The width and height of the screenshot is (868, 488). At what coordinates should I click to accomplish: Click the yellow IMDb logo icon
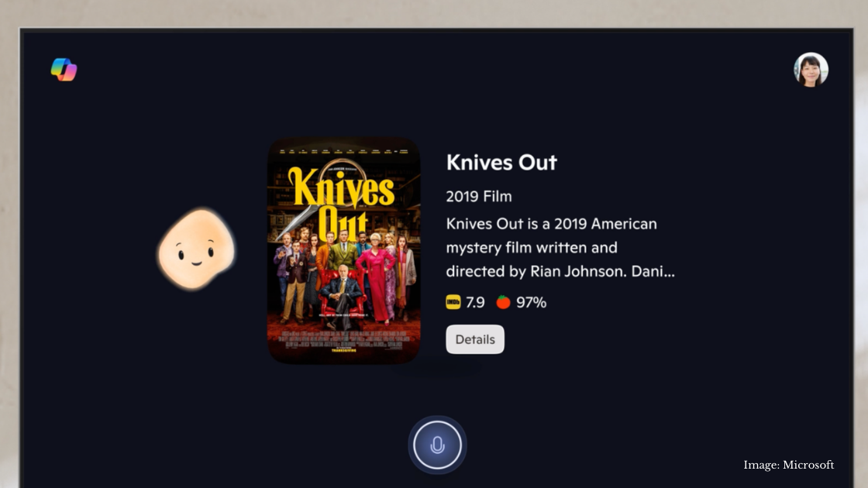pyautogui.click(x=453, y=302)
